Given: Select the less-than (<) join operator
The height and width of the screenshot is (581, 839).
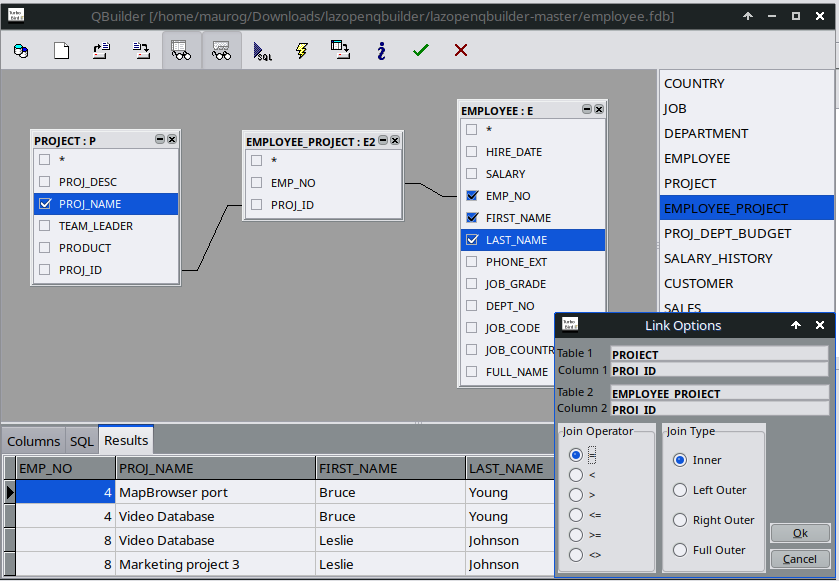Looking at the screenshot, I should point(576,475).
